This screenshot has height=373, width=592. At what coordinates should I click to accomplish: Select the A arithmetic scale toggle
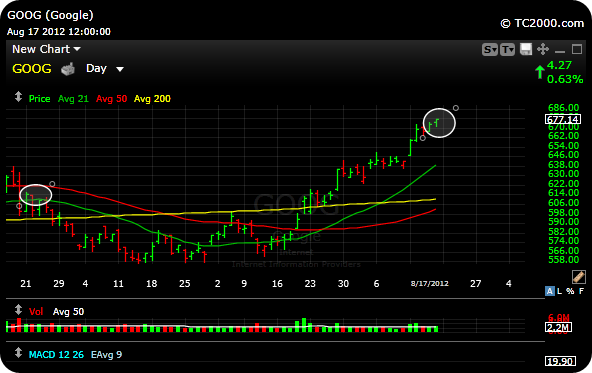click(550, 291)
